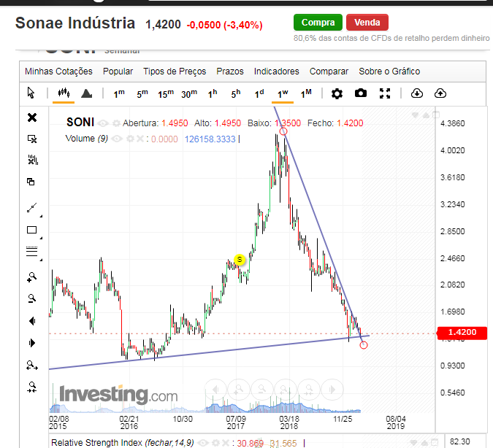
Task: Click floating scroll-right circle at chart bottom
Action: coord(332,390)
